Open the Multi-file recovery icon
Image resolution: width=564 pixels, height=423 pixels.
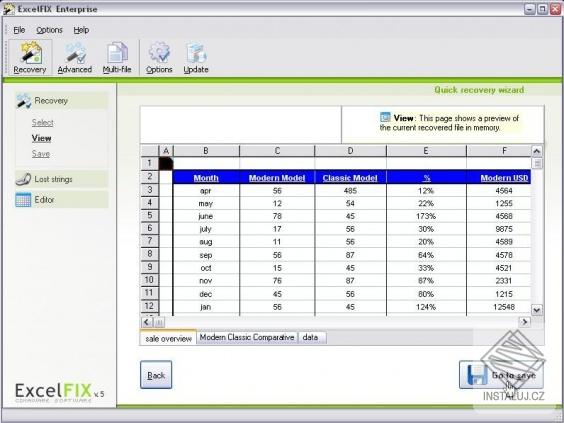tap(117, 58)
